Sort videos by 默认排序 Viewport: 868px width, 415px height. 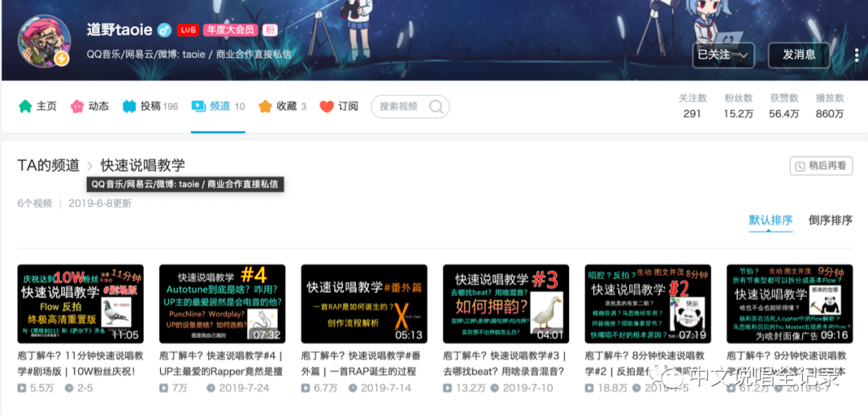771,220
